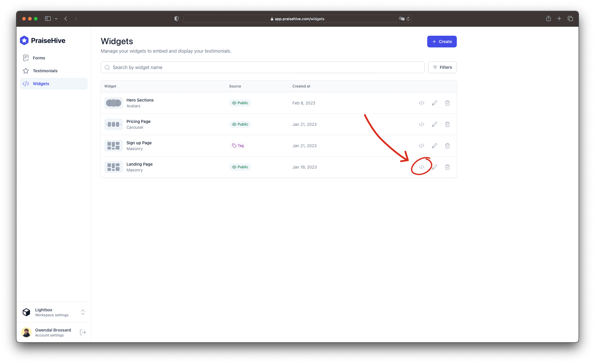Focus the widget name search field
Screen dimensions: 595x364
(x=262, y=67)
